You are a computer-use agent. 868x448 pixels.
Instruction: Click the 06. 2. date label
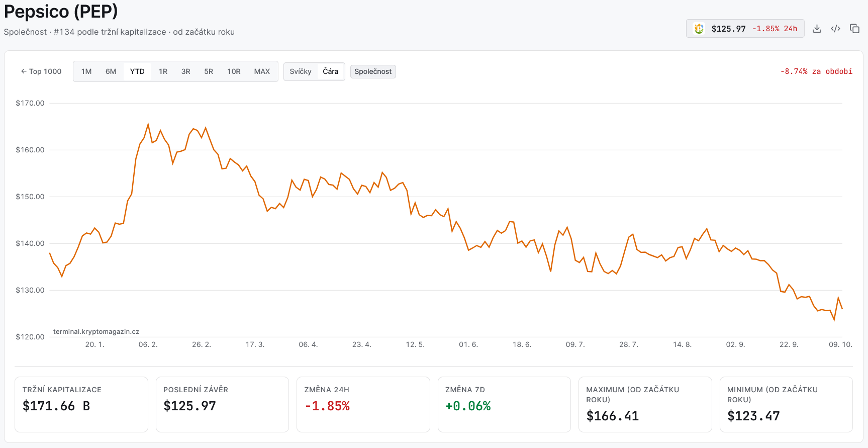tap(148, 344)
